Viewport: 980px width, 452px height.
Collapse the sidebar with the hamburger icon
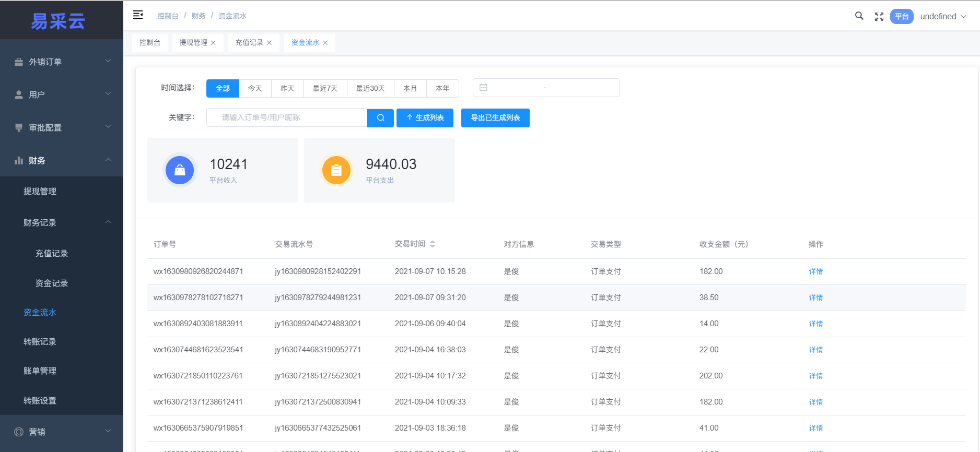pos(138,15)
